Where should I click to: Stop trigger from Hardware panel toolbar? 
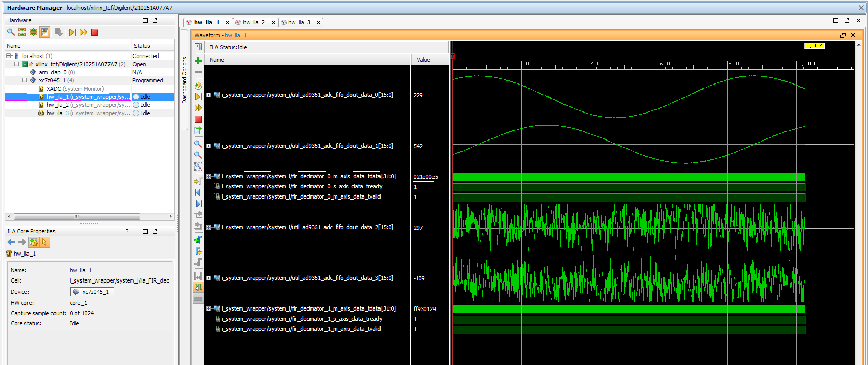pyautogui.click(x=95, y=32)
